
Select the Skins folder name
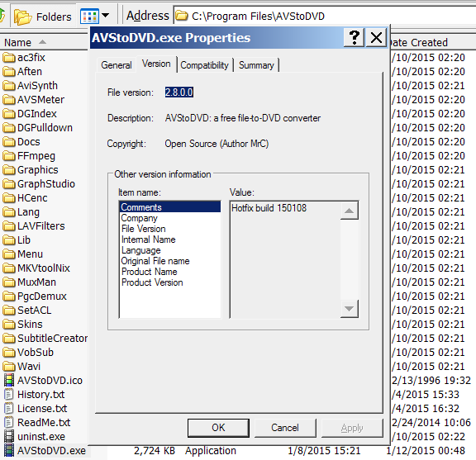[30, 324]
